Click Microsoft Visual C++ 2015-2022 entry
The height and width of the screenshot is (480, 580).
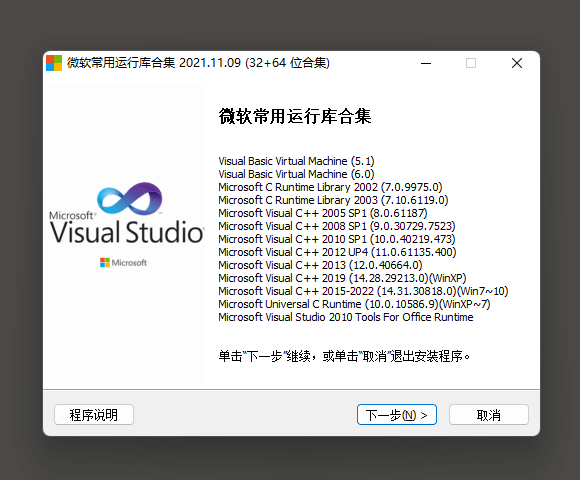(363, 291)
